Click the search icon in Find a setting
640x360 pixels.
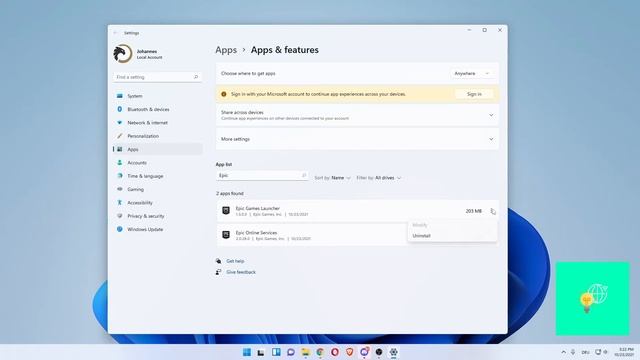pyautogui.click(x=196, y=77)
